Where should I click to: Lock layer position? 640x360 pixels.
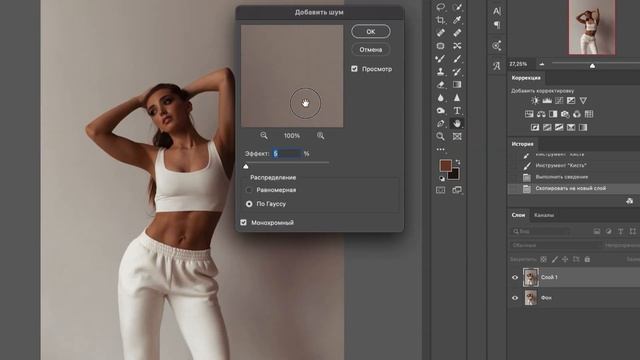click(565, 259)
